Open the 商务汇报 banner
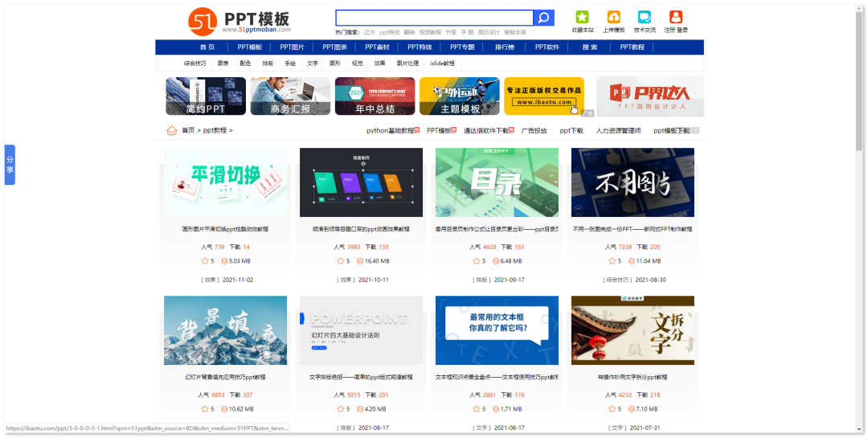Screen dimensions: 868x438 pos(290,96)
